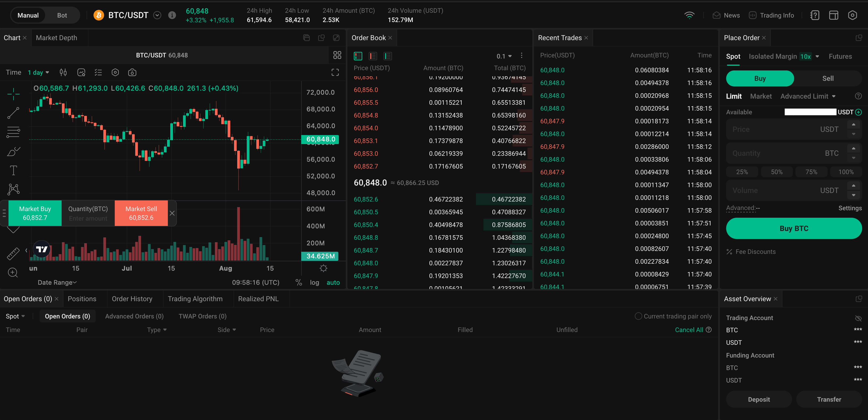
Task: Show sell orders only order book view
Action: 373,56
